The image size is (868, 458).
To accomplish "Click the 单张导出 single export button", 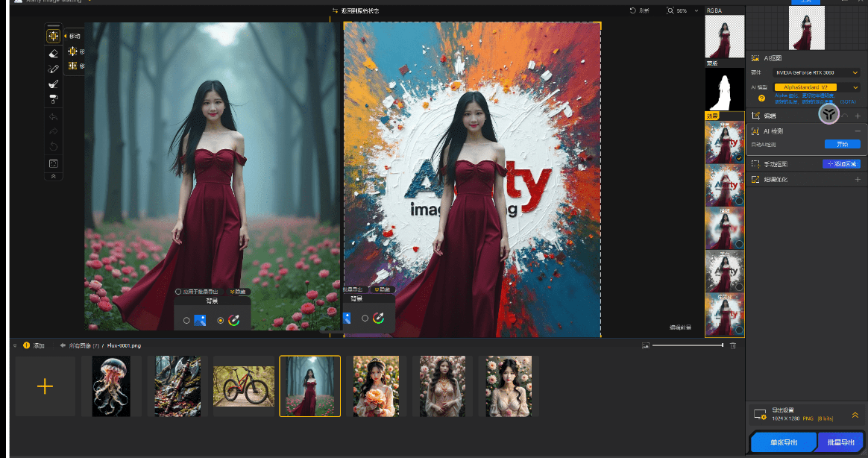I will [x=783, y=442].
